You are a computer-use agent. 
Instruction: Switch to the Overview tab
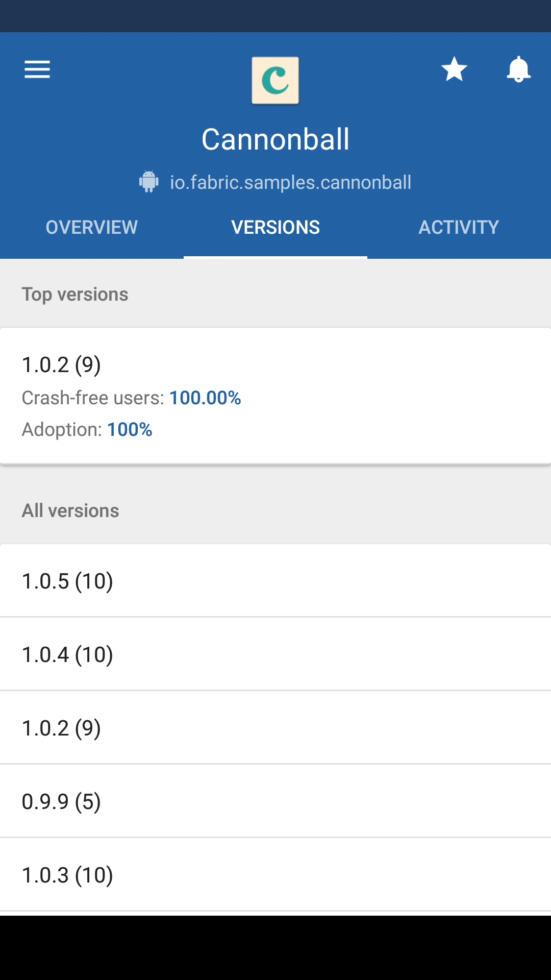[92, 227]
